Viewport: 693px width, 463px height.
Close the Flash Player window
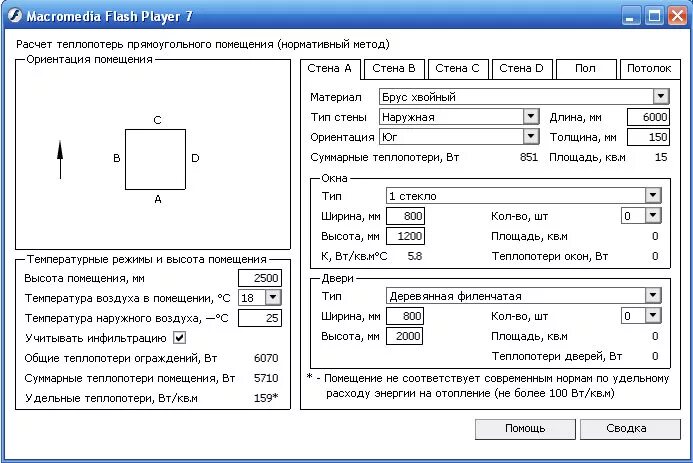[678, 16]
